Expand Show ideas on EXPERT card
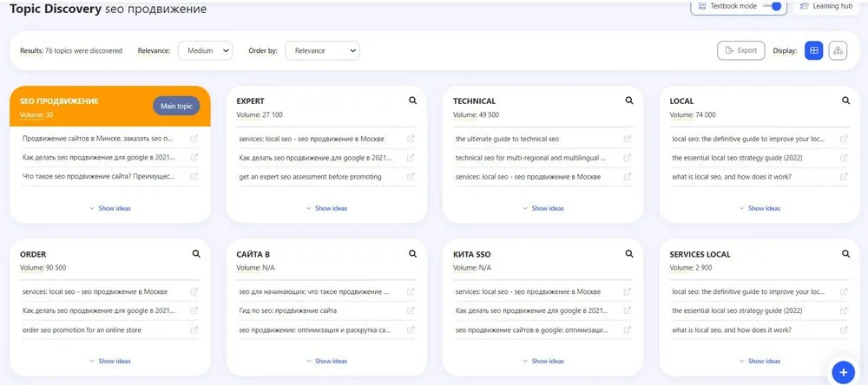 (326, 208)
